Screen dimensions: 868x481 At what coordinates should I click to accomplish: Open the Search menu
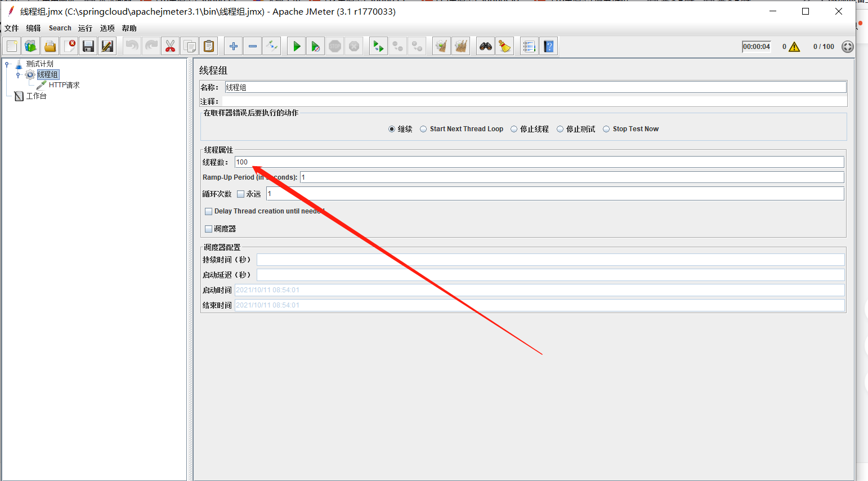pyautogui.click(x=60, y=28)
